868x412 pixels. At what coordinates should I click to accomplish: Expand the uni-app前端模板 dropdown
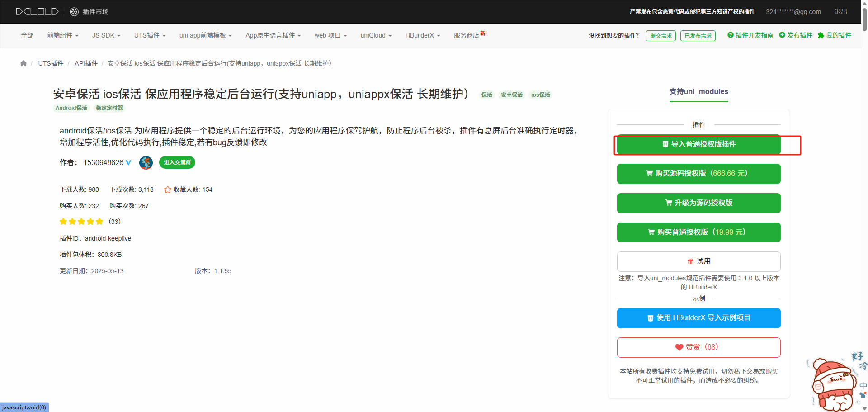(206, 35)
